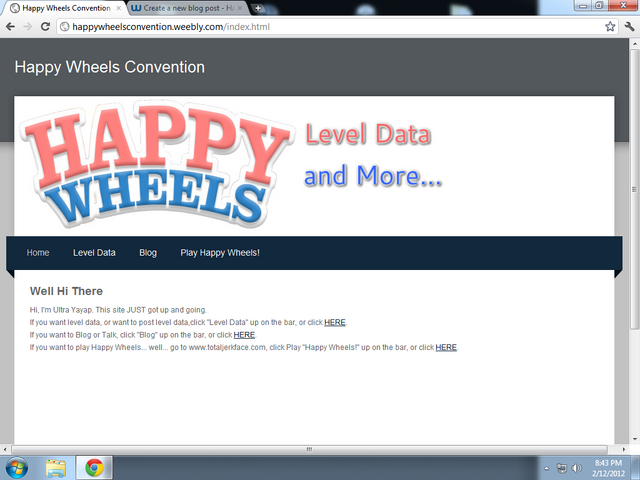640x480 pixels.
Task: Click the Happy Wheels Convention site title
Action: coord(110,67)
